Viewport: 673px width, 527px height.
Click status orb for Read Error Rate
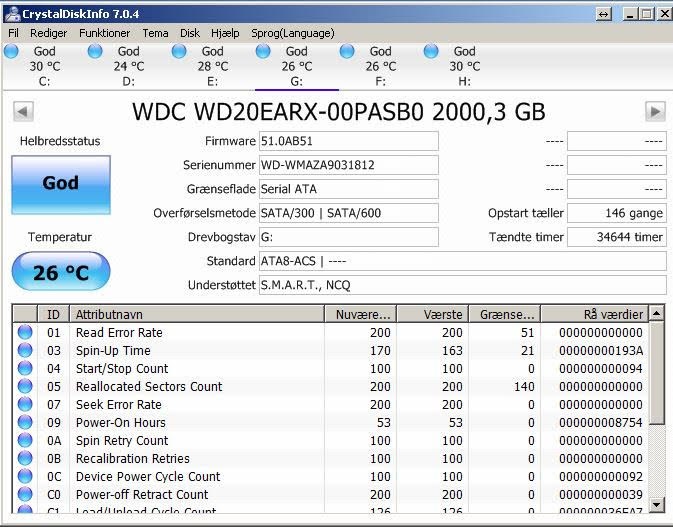coord(25,332)
